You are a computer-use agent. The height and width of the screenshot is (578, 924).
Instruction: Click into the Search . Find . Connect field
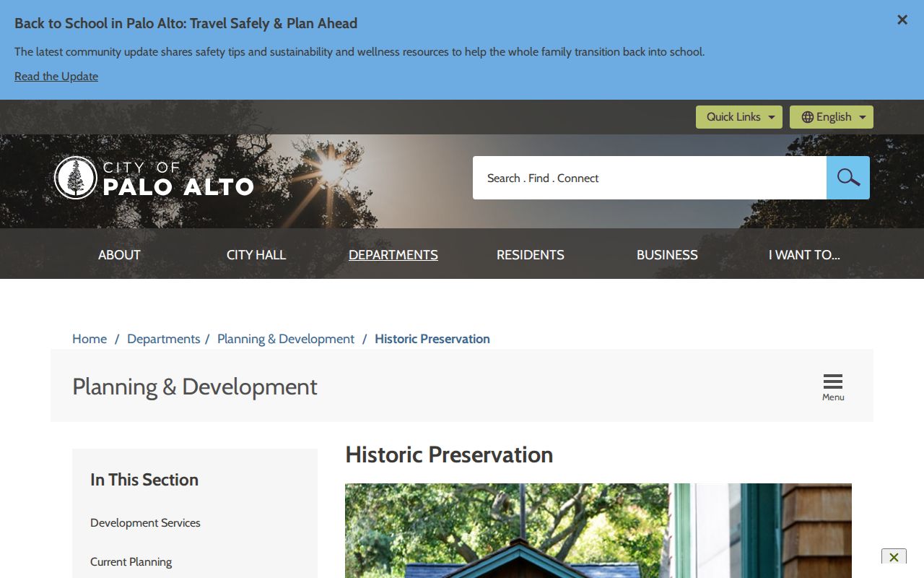point(650,178)
